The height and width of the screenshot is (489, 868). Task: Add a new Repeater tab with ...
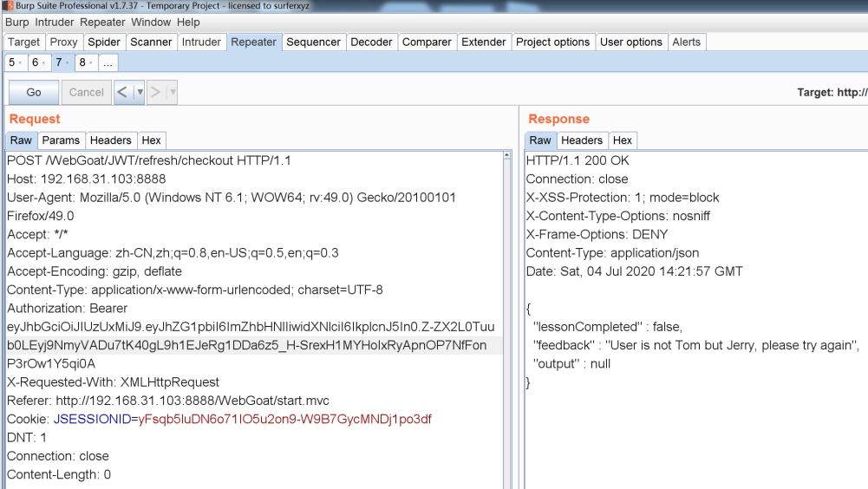pyautogui.click(x=108, y=62)
